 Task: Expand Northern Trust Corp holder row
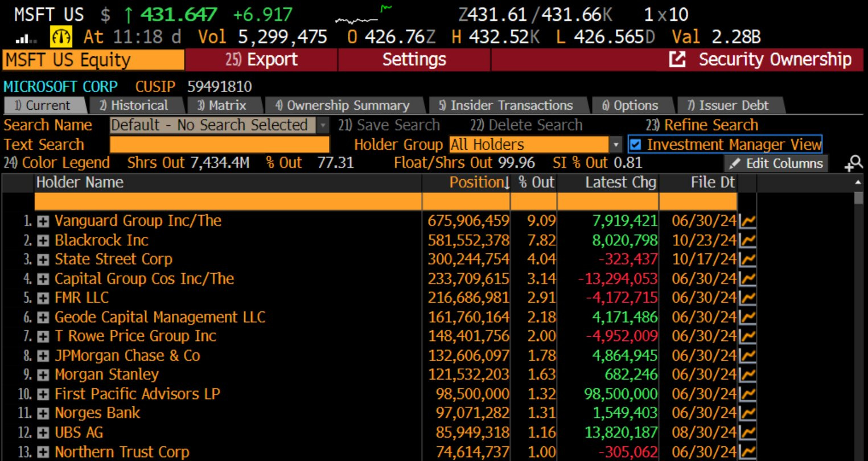(x=43, y=452)
